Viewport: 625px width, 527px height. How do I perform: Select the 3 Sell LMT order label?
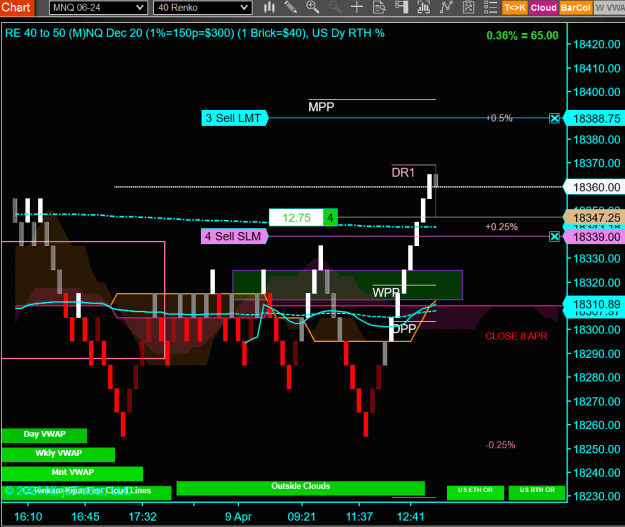[234, 118]
